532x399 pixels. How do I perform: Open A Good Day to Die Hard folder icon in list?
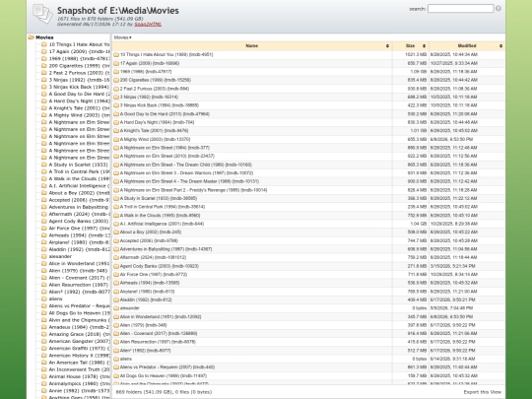(x=116, y=114)
